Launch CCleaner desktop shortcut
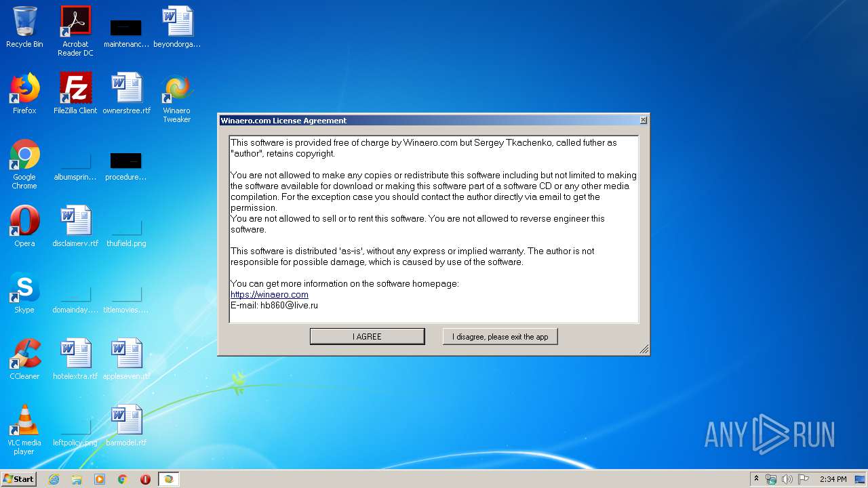Image resolution: width=868 pixels, height=488 pixels. coord(24,359)
